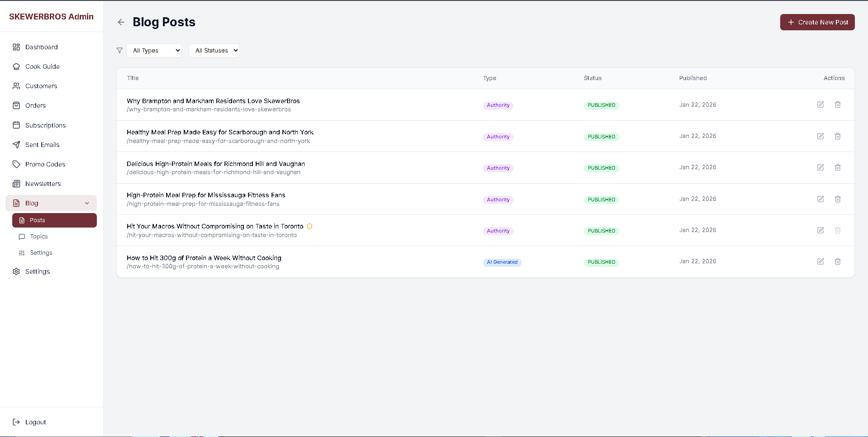Click the shield icon next to Toronto post title

pyautogui.click(x=310, y=227)
